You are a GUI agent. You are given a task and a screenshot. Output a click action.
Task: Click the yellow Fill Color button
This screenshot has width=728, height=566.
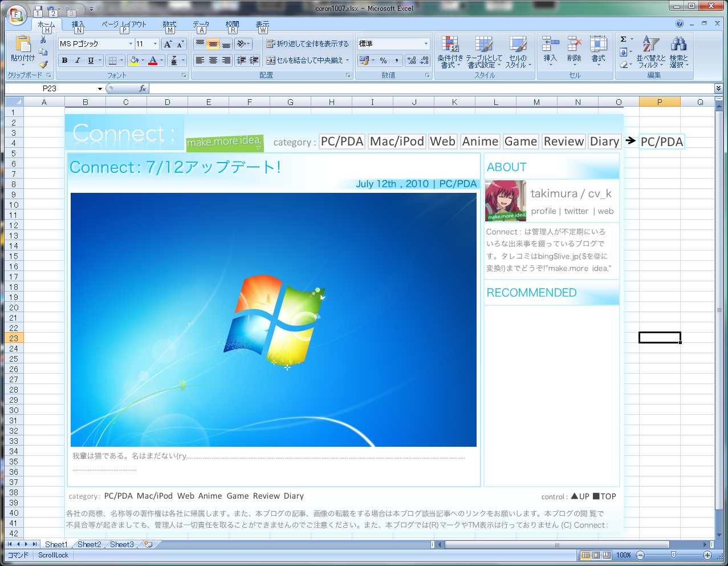pyautogui.click(x=134, y=60)
